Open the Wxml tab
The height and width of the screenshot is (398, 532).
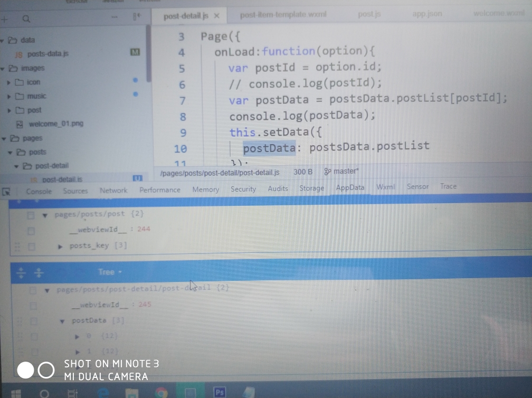[386, 187]
